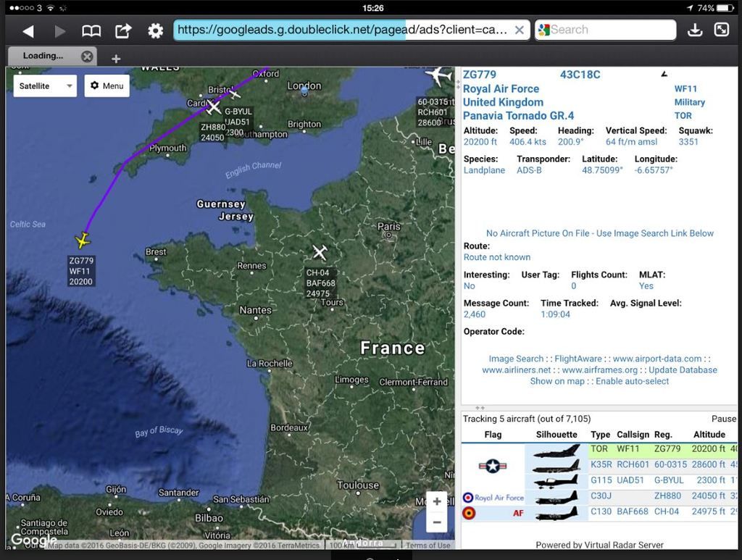Open the bookmarks book icon

pos(91,30)
